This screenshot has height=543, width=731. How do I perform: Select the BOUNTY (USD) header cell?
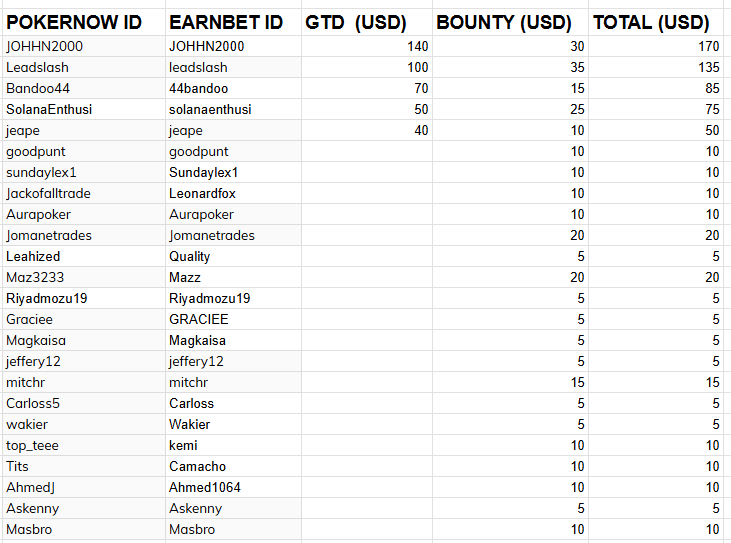click(504, 22)
